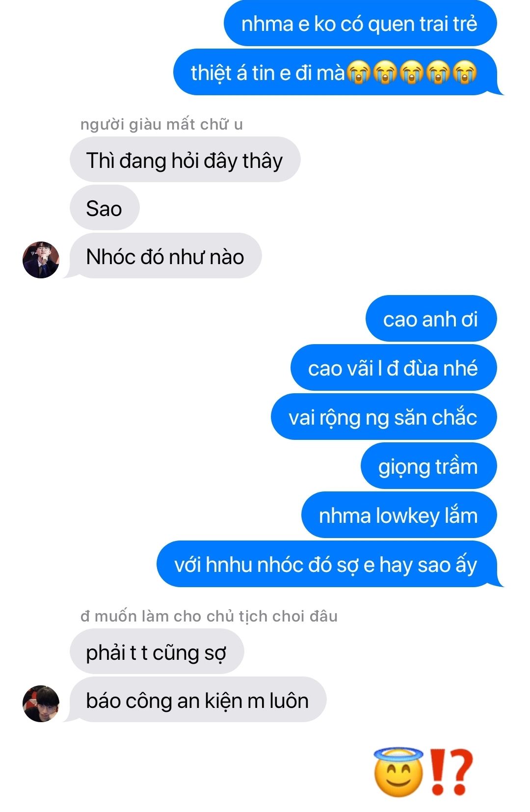Click the angel face emoji sticker
The width and height of the screenshot is (530, 812).
(398, 772)
